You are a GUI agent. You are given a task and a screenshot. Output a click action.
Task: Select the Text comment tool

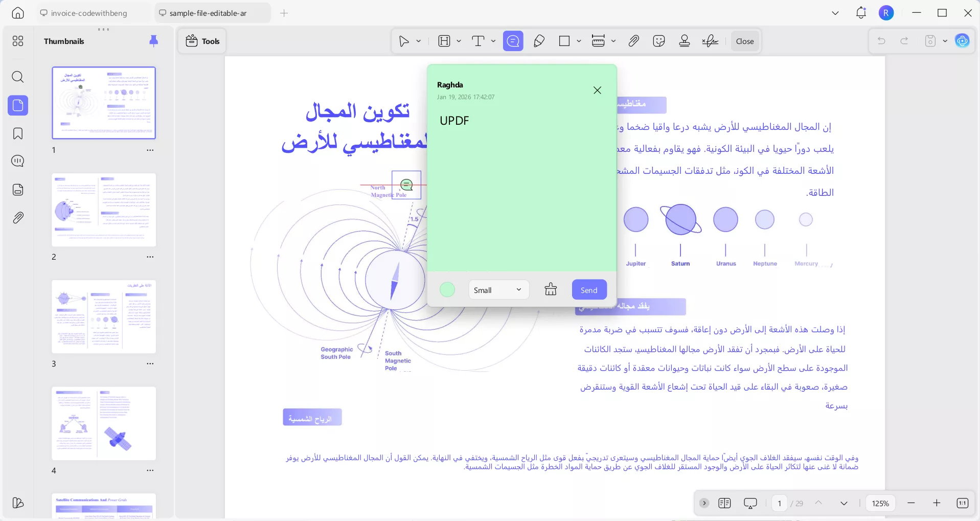click(x=478, y=41)
